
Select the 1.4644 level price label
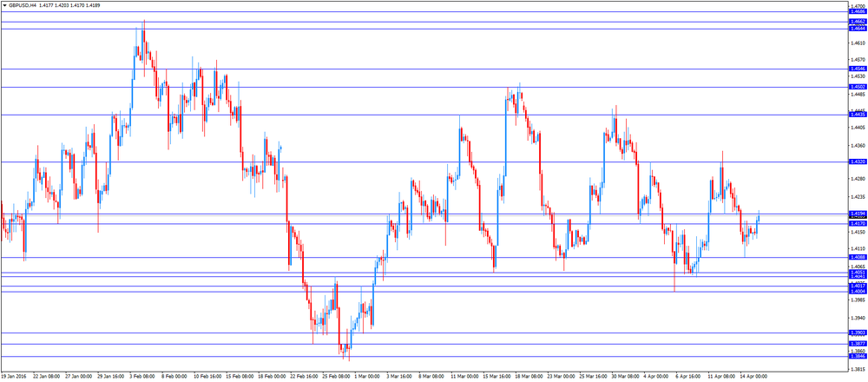pyautogui.click(x=857, y=29)
